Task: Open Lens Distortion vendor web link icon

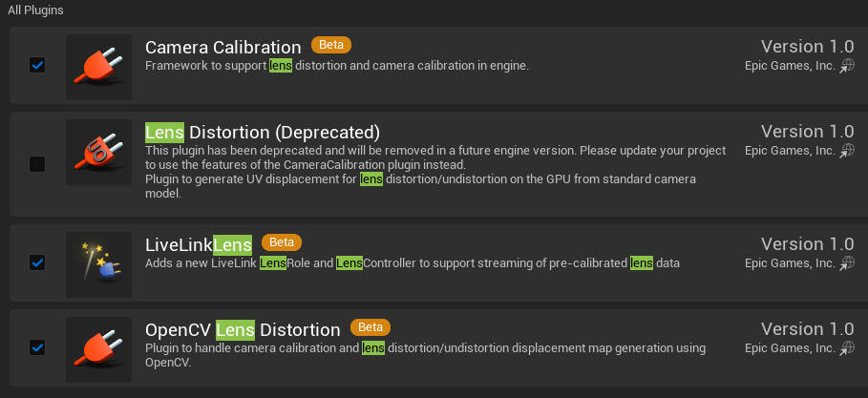Action: [847, 151]
